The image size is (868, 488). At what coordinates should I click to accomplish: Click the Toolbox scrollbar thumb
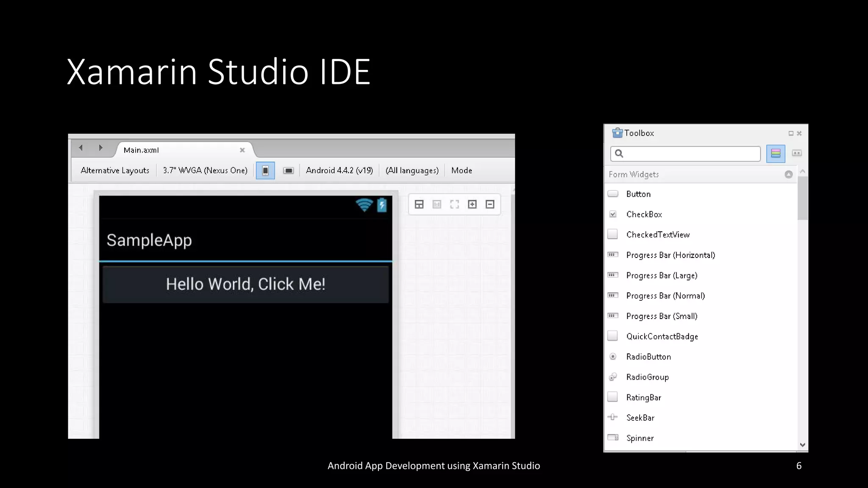point(802,198)
